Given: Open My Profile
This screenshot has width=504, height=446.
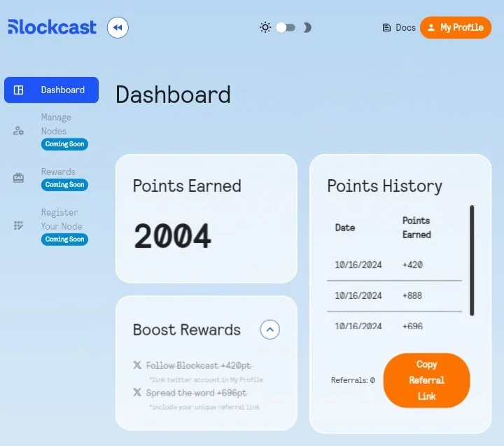Looking at the screenshot, I should [x=456, y=27].
